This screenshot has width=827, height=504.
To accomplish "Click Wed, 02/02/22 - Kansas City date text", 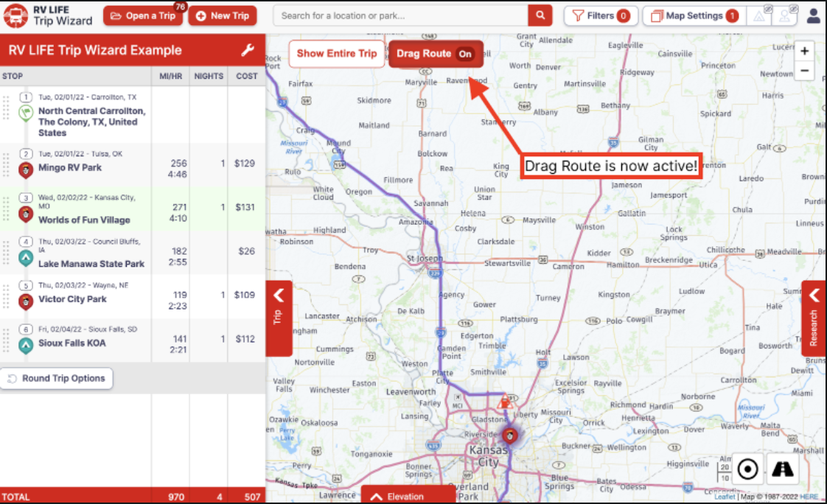I will coord(86,201).
